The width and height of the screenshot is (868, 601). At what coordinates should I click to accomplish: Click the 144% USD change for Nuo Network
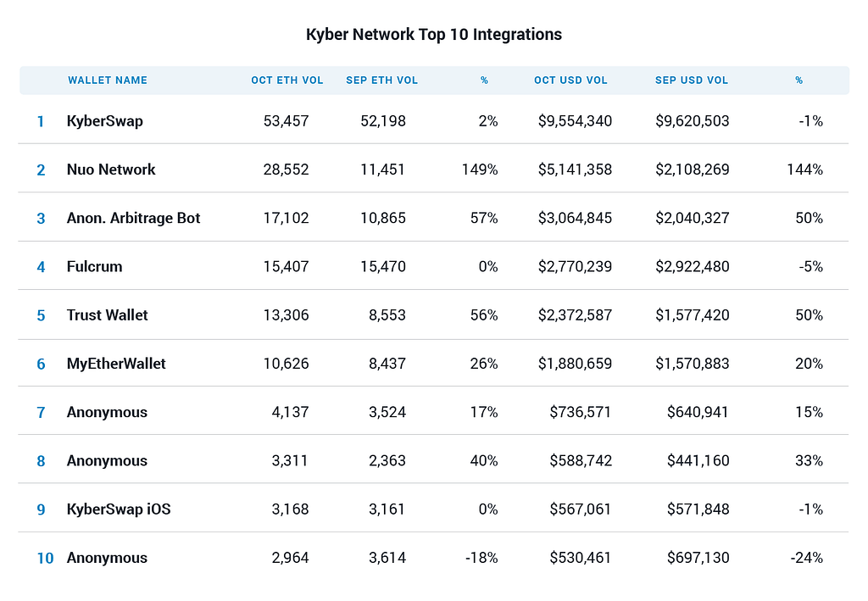[805, 170]
